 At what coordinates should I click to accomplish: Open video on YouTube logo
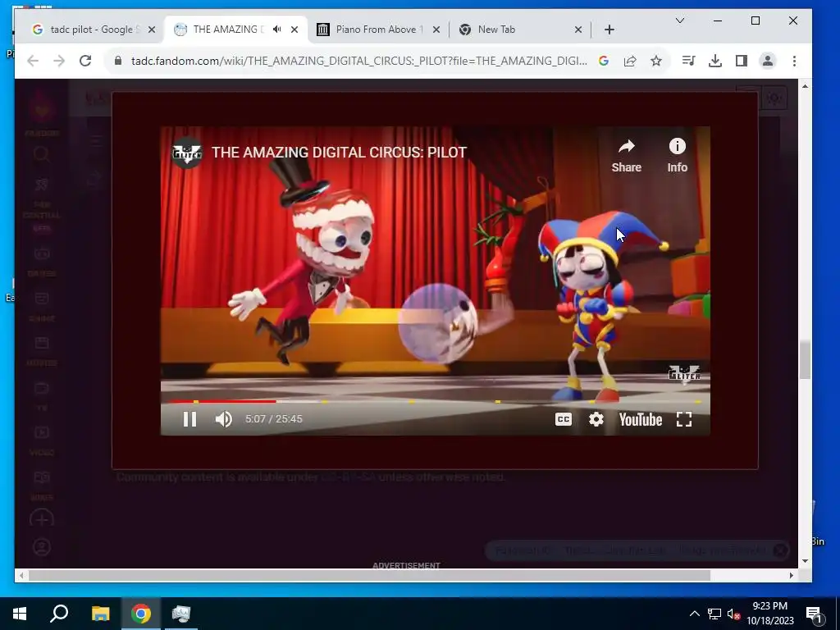[x=640, y=419]
